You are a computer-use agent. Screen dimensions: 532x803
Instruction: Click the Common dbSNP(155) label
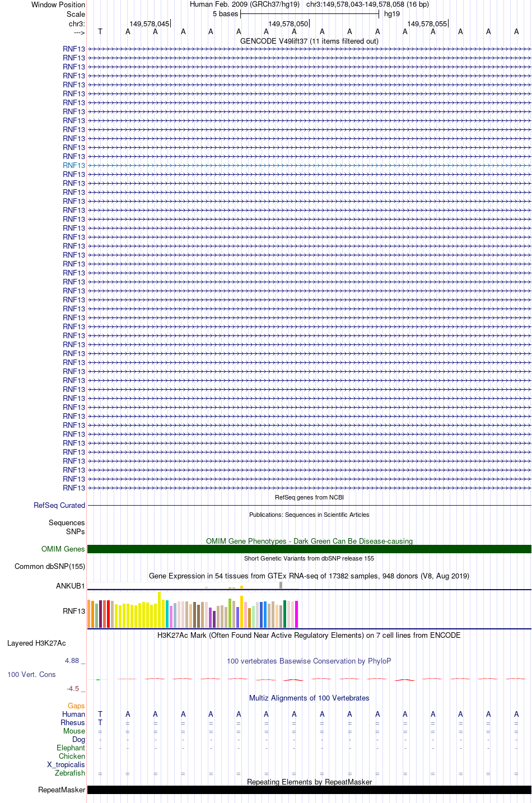(x=50, y=566)
